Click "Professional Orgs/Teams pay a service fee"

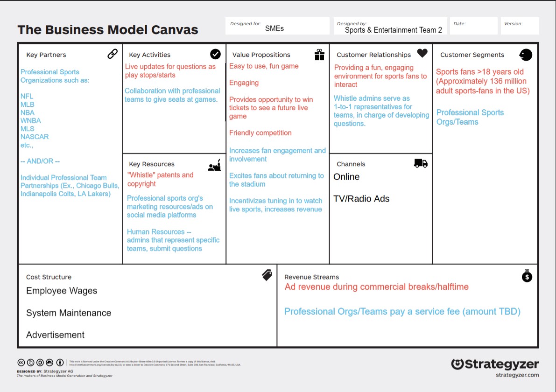tap(402, 312)
